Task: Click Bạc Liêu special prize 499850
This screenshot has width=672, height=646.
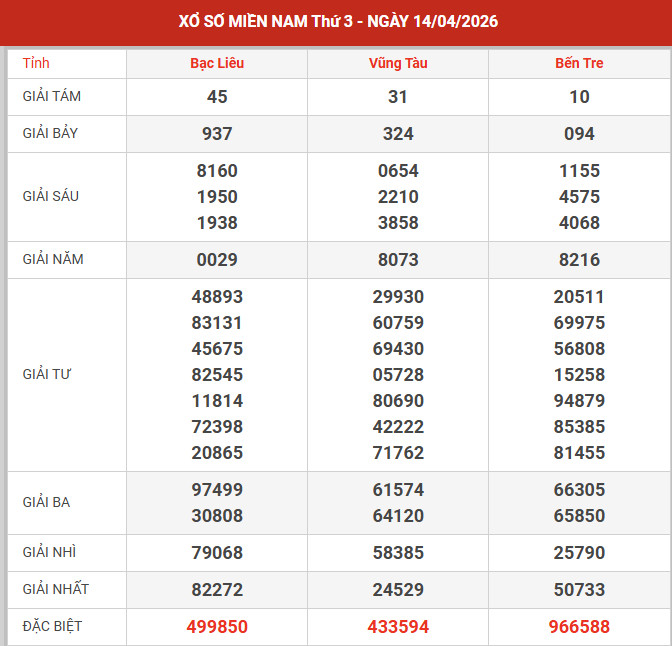Action: click(x=217, y=627)
